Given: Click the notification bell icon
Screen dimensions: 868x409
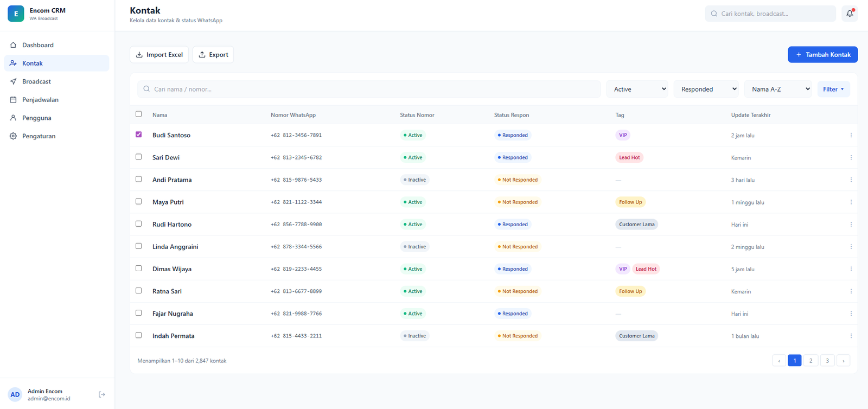Looking at the screenshot, I should (x=850, y=14).
